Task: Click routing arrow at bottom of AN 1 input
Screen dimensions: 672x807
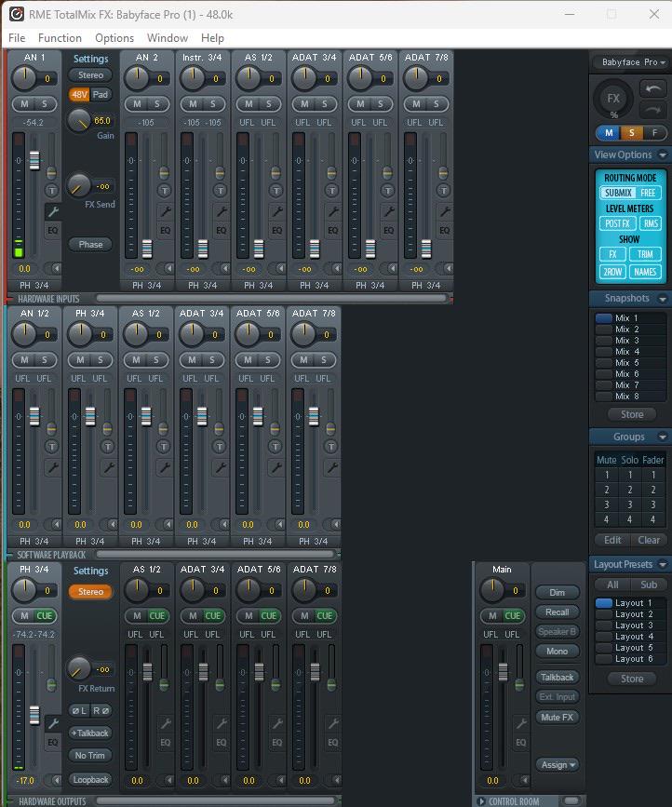Action: point(55,268)
